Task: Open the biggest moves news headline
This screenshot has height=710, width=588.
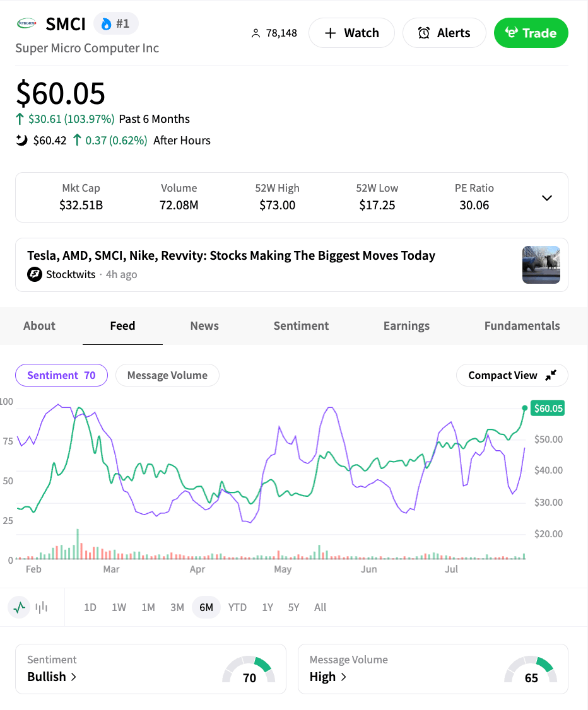Action: point(231,255)
